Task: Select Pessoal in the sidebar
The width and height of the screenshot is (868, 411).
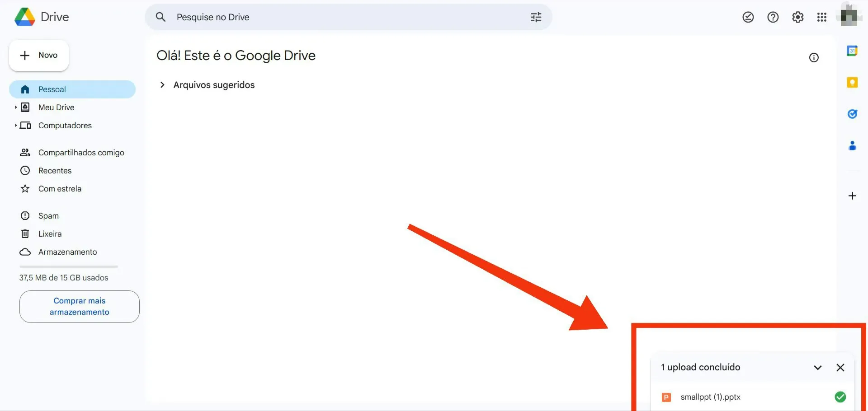Action: pyautogui.click(x=52, y=89)
